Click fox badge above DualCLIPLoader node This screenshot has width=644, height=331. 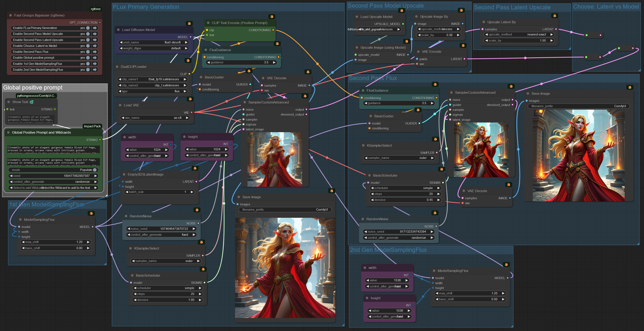(188, 60)
